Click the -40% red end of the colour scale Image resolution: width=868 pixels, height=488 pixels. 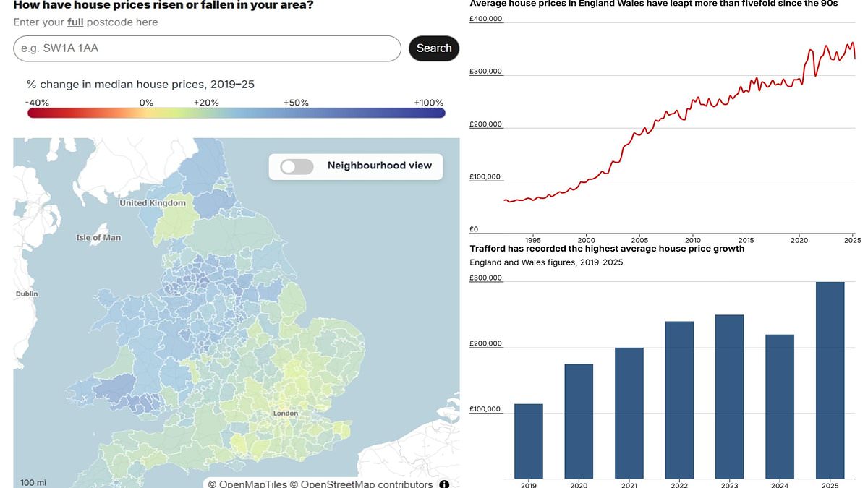point(33,114)
